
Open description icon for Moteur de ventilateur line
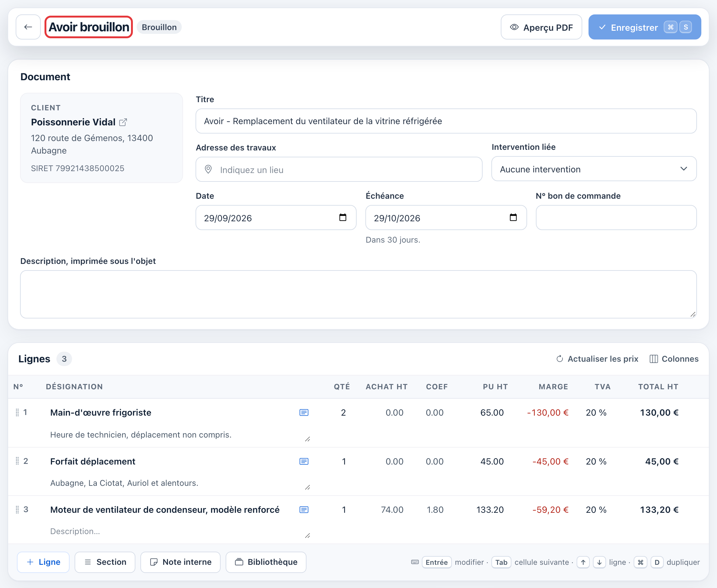click(x=304, y=510)
